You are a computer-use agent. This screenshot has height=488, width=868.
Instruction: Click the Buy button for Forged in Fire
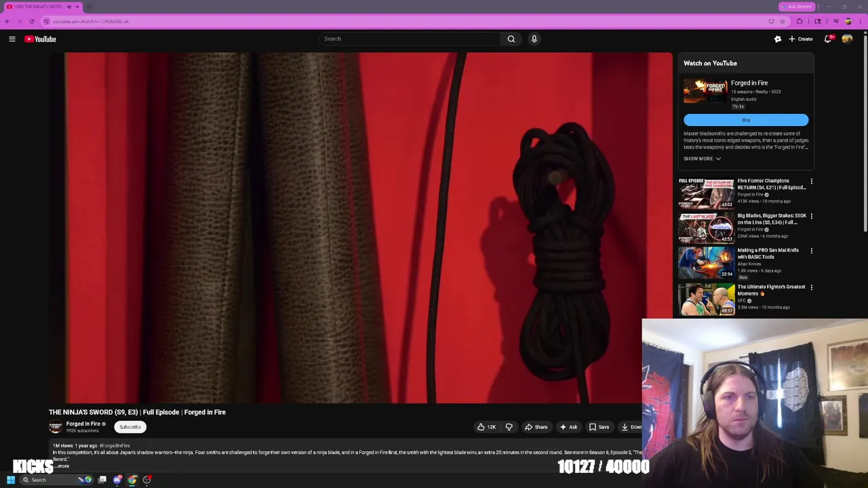[746, 120]
